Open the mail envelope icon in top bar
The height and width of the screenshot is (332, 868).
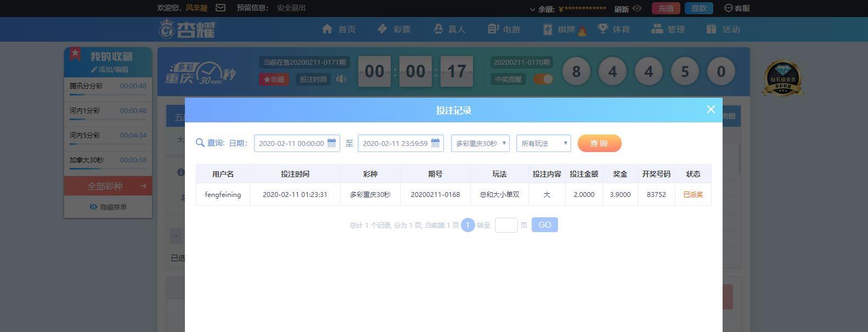click(x=221, y=8)
